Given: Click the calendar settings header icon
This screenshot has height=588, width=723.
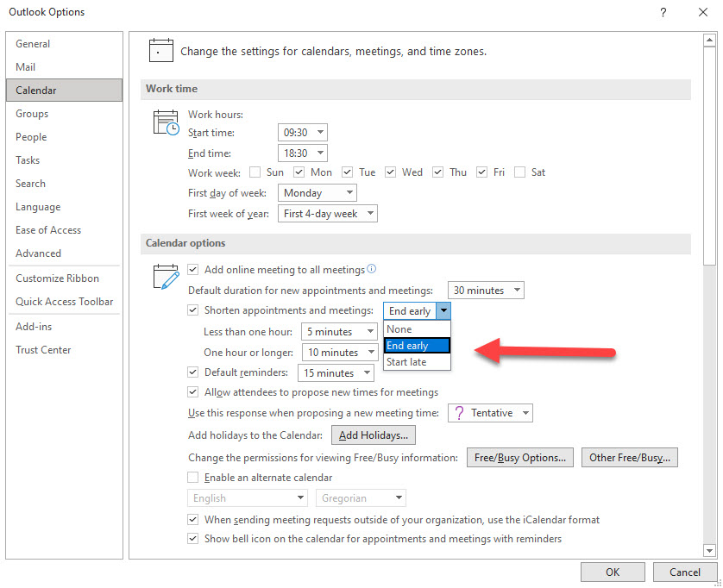Looking at the screenshot, I should [x=161, y=50].
